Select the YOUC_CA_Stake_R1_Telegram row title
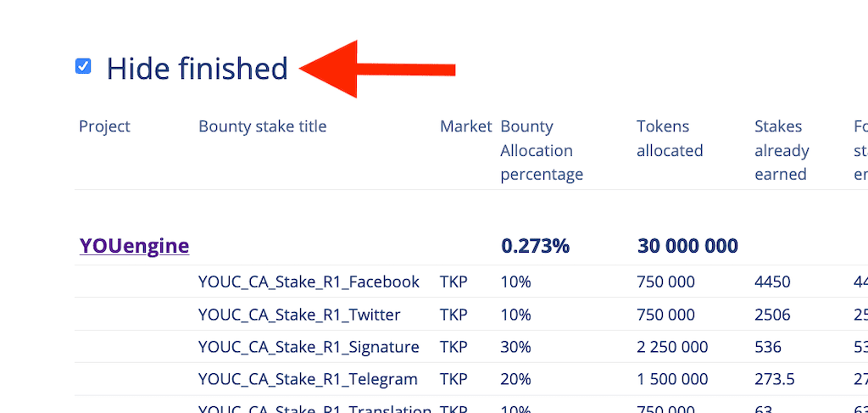 (308, 379)
